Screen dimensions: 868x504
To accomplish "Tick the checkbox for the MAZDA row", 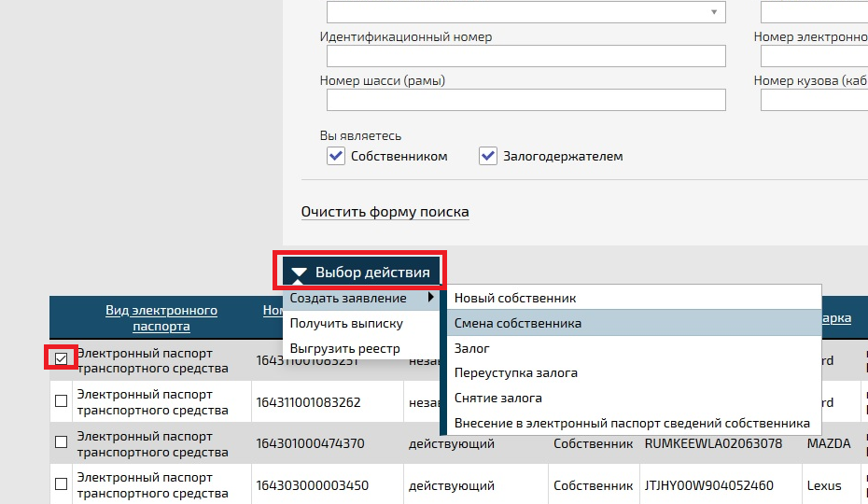I will [x=61, y=442].
